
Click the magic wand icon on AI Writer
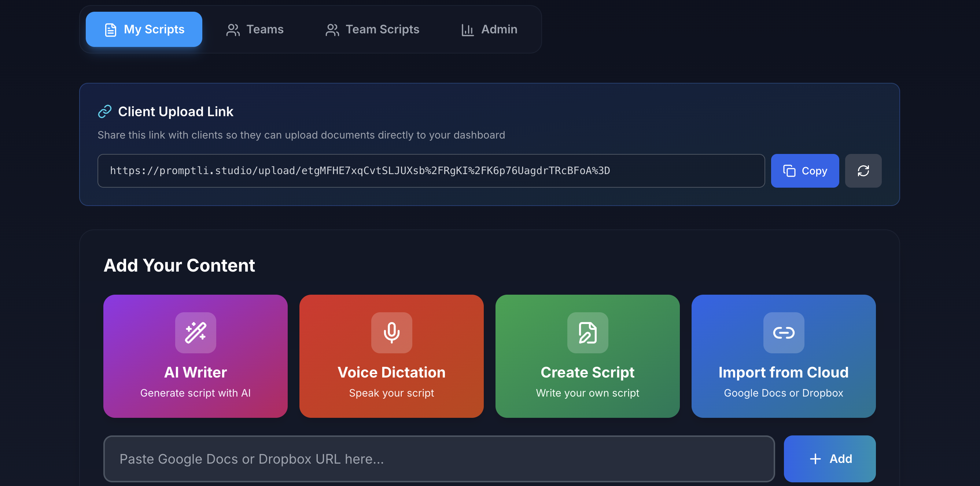(x=195, y=333)
